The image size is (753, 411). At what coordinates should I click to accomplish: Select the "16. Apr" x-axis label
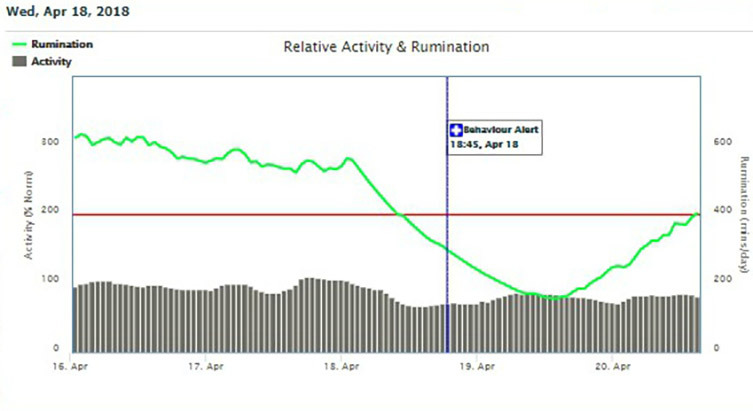(x=71, y=366)
